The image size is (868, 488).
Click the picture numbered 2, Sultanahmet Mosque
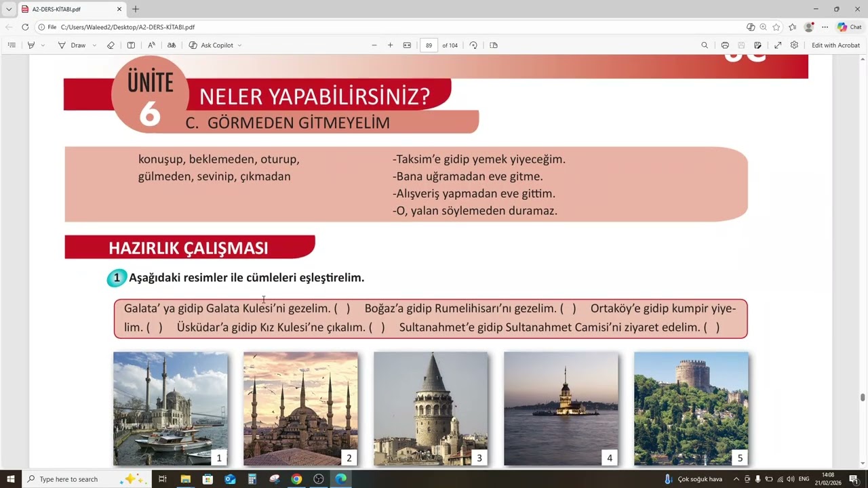click(x=300, y=409)
